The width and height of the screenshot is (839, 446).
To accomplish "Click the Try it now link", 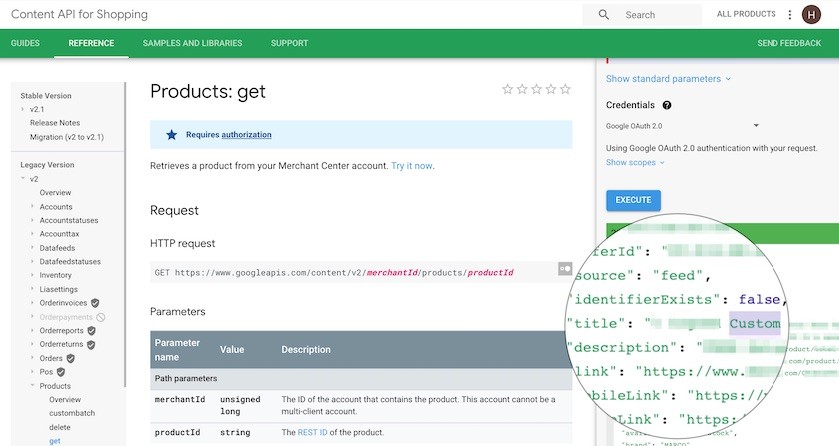I will [x=411, y=166].
